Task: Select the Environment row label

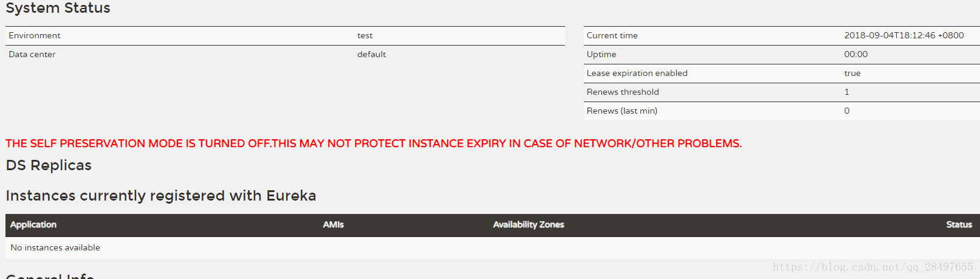Action: coord(35,35)
